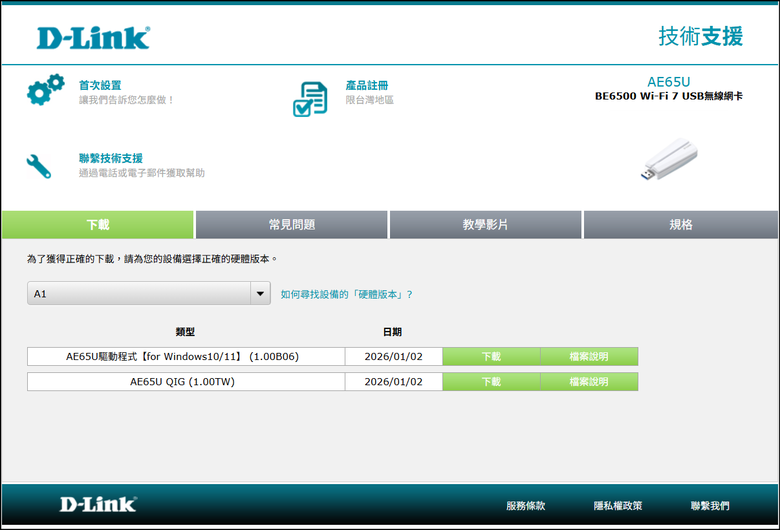Image resolution: width=780 pixels, height=530 pixels.
Task: Click the 通過電話或電子郵件獲取幫助 subtitle
Action: click(x=142, y=173)
